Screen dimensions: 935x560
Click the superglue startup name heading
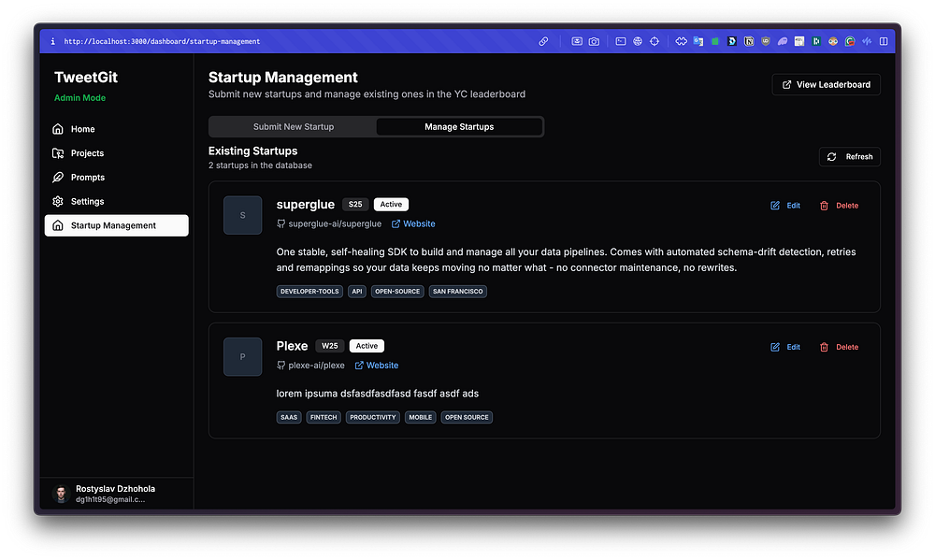point(306,204)
